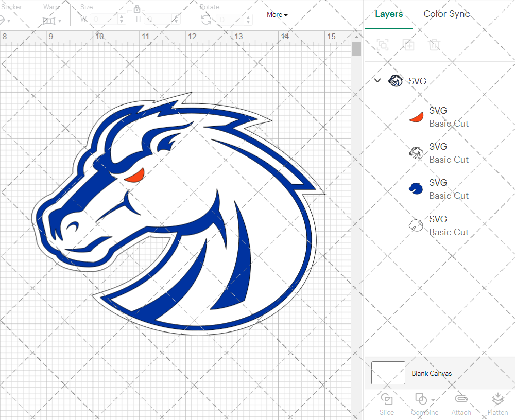Click the Group icon in the Layers panel
The image size is (515, 420).
(x=383, y=45)
